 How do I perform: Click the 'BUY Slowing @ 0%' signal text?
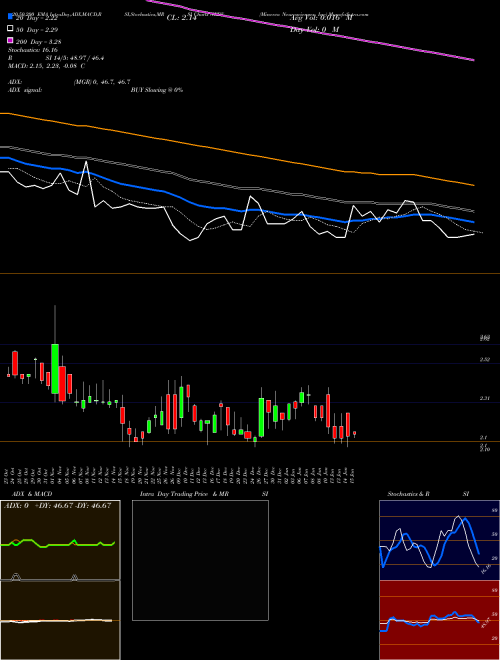click(157, 90)
